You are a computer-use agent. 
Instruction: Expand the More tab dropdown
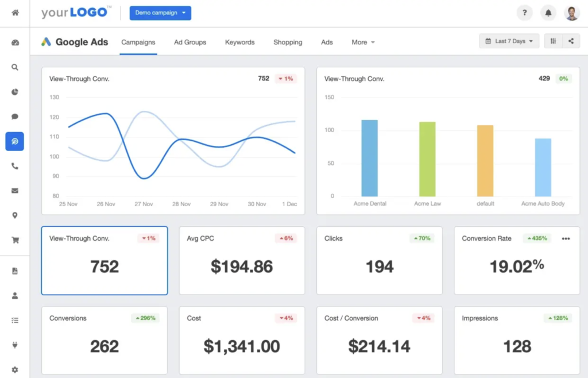pos(363,43)
